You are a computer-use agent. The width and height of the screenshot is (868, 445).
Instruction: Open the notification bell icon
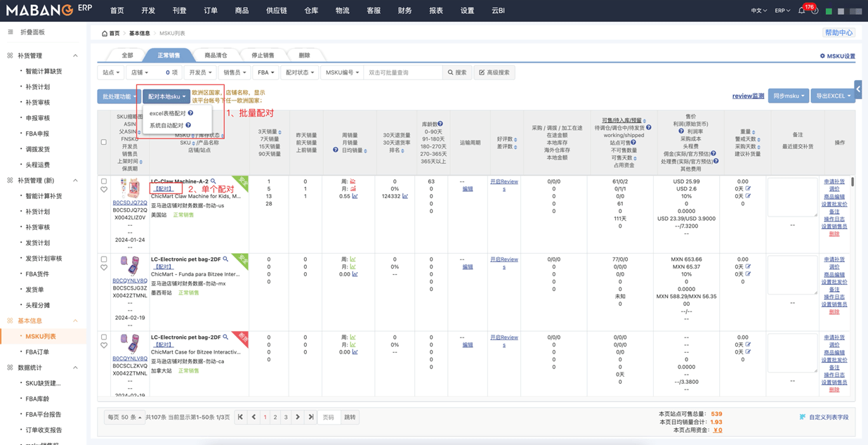pos(801,11)
